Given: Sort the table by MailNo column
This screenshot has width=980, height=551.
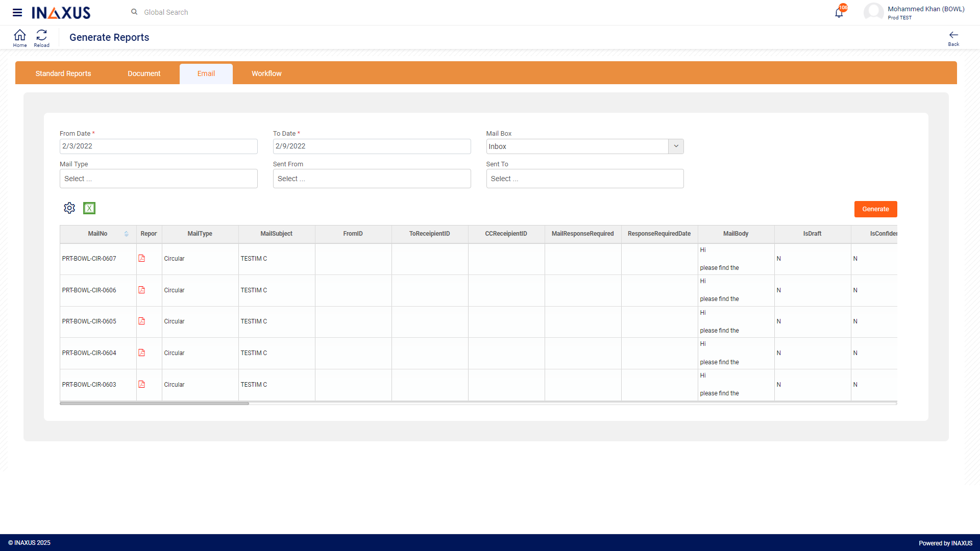Looking at the screenshot, I should (x=127, y=234).
